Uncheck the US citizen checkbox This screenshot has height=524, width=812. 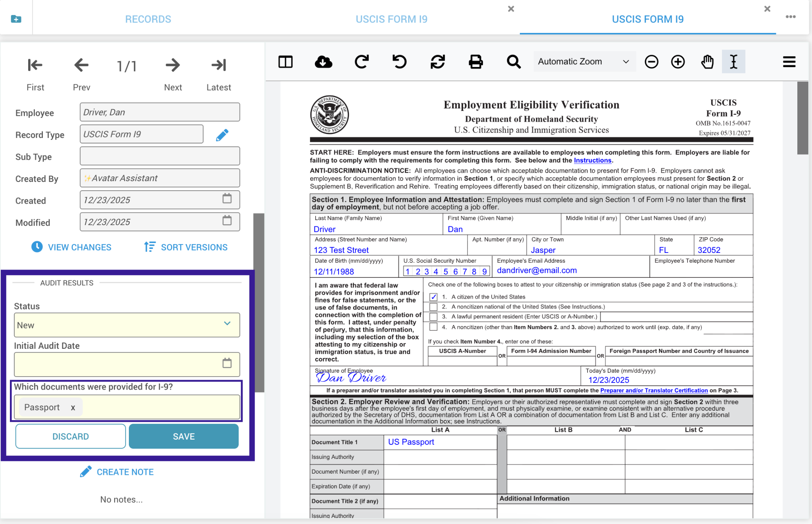(x=433, y=297)
